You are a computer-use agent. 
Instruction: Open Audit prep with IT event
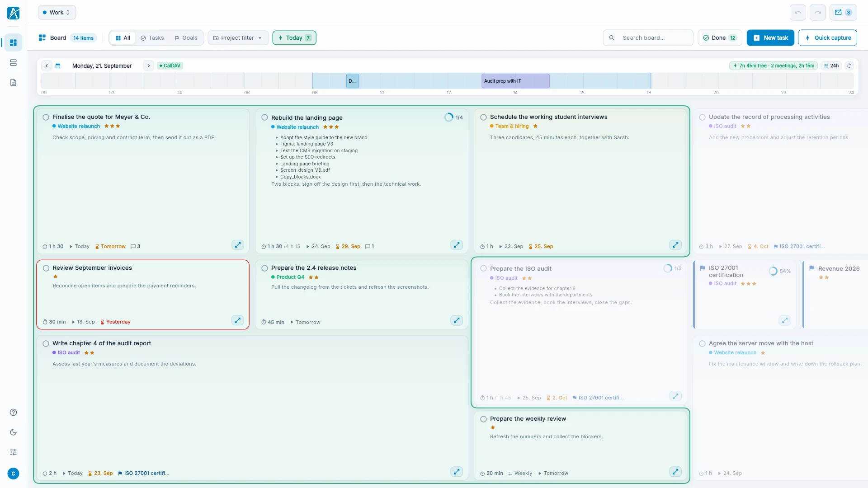click(515, 81)
